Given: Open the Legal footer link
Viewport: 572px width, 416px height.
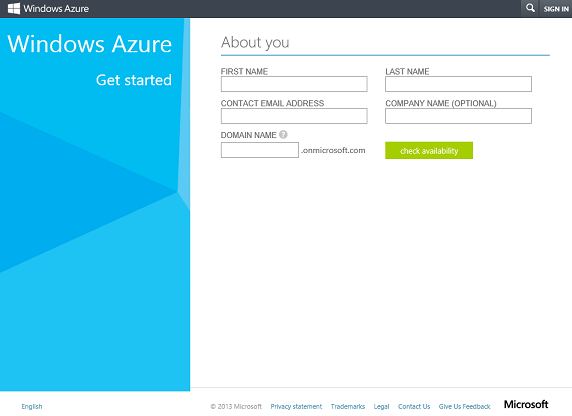Looking at the screenshot, I should click(x=381, y=407).
